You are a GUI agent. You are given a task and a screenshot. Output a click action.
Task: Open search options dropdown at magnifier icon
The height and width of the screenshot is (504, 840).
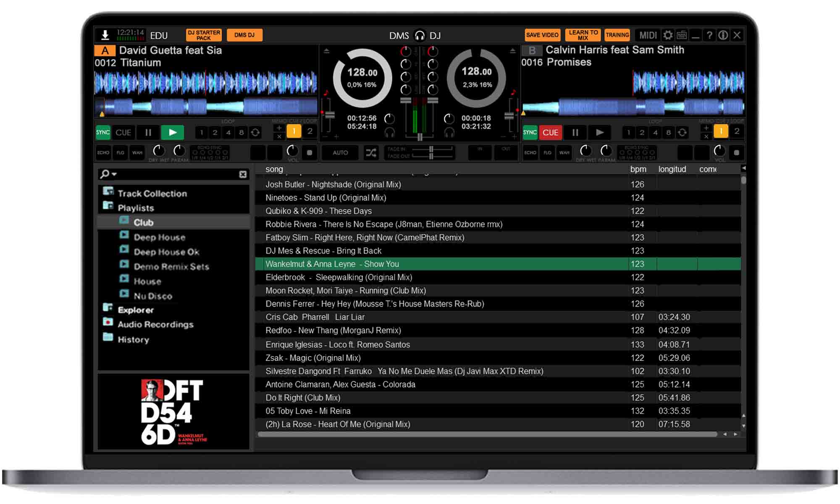coord(108,173)
